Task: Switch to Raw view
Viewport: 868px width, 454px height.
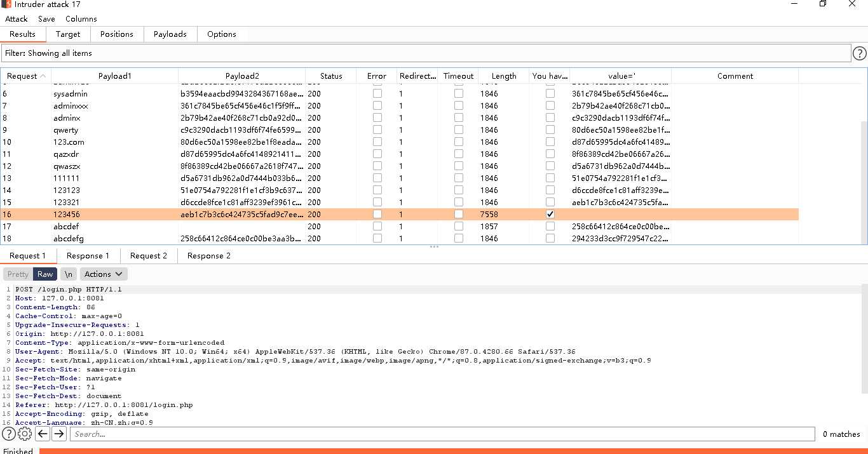Action: point(45,274)
